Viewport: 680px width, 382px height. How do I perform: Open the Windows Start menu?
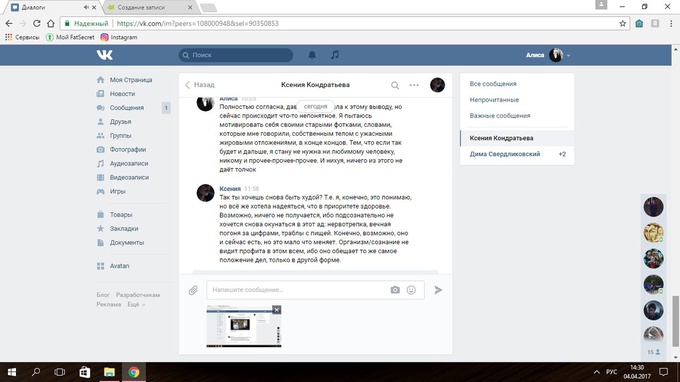pos(12,372)
